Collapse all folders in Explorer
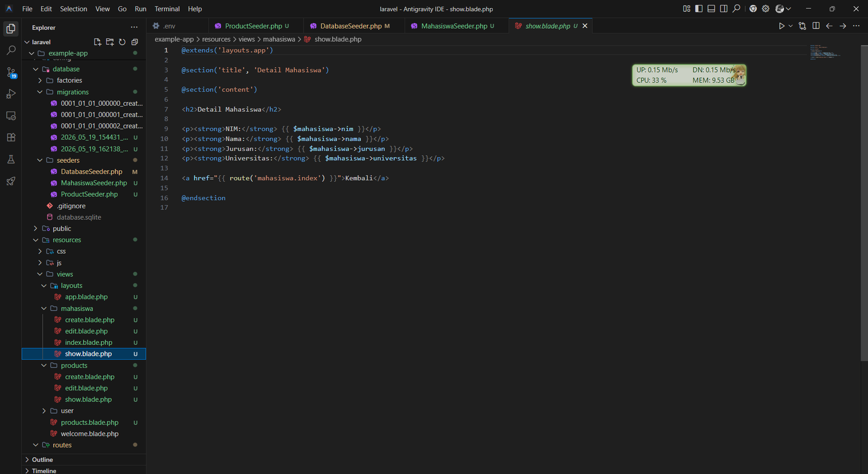 point(135,42)
